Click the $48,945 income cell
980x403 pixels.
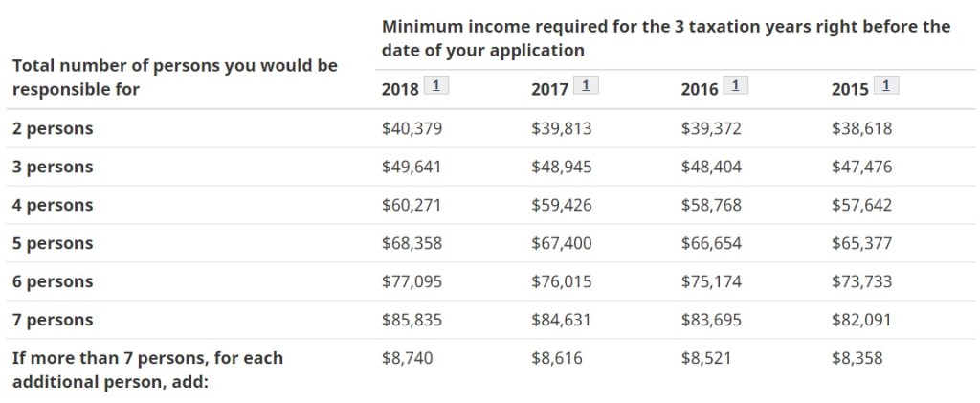pyautogui.click(x=561, y=167)
